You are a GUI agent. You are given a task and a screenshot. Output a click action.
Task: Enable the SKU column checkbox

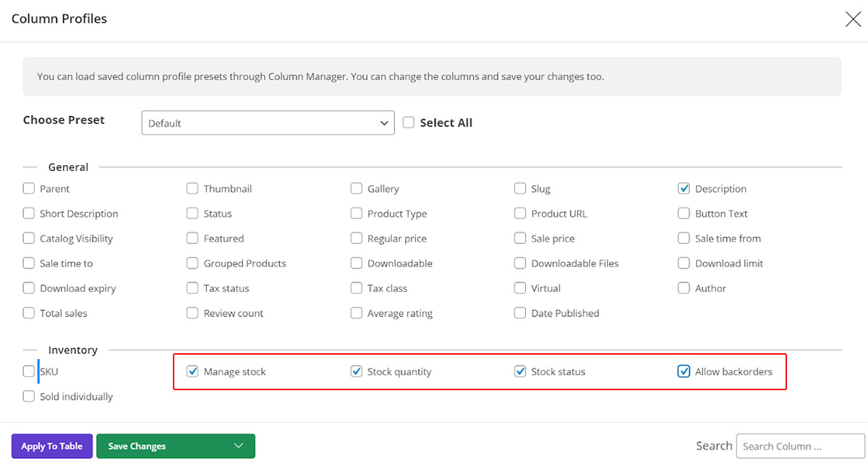point(29,371)
